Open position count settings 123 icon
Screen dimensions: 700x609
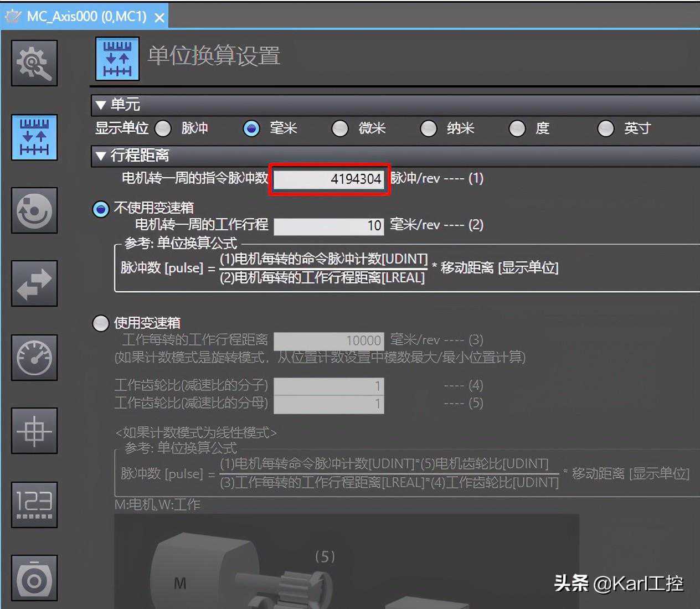point(34,504)
